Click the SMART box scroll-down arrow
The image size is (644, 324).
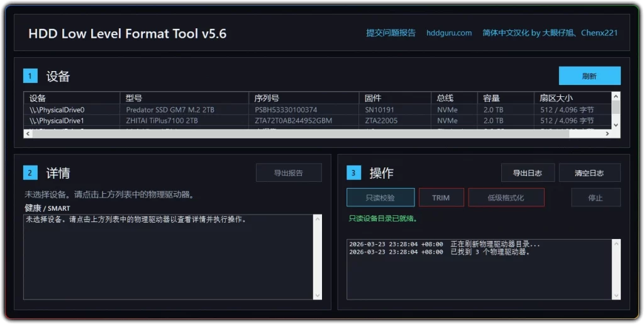(318, 295)
